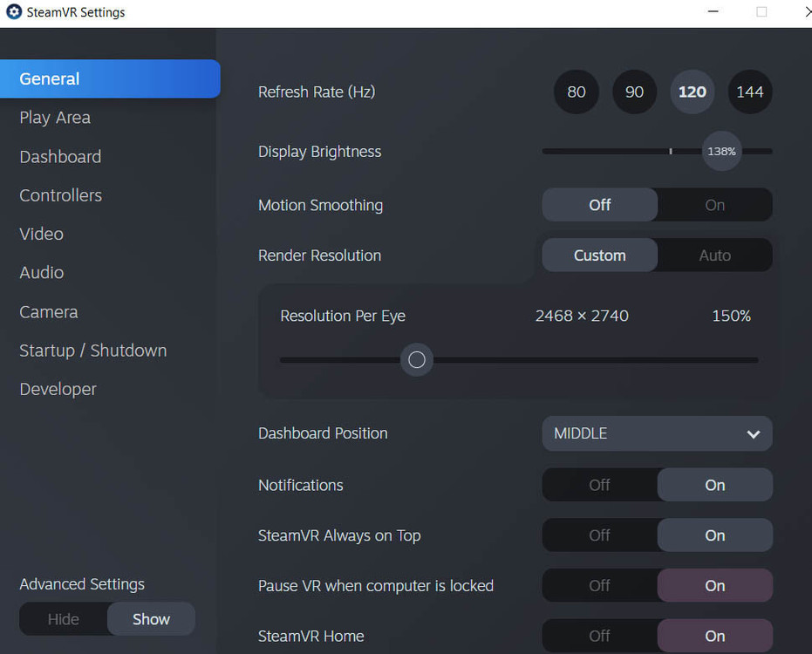
Task: Turn off SteamVR Always on Top
Action: pyautogui.click(x=600, y=535)
